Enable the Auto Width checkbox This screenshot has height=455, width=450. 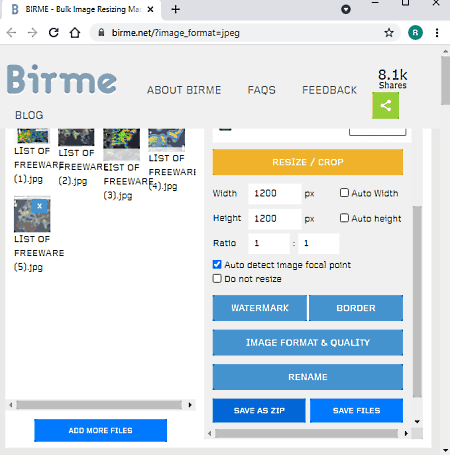344,193
